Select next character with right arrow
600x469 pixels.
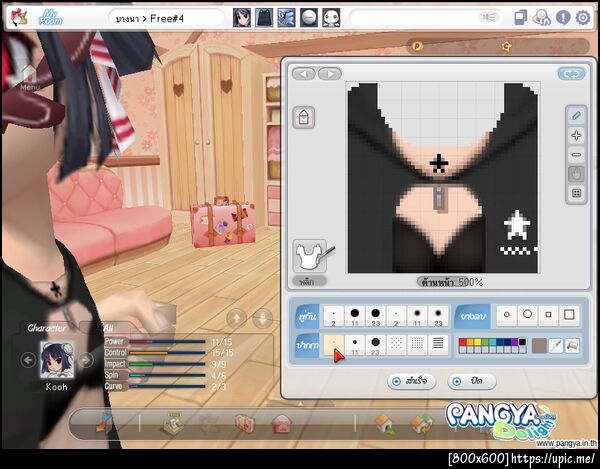86,360
